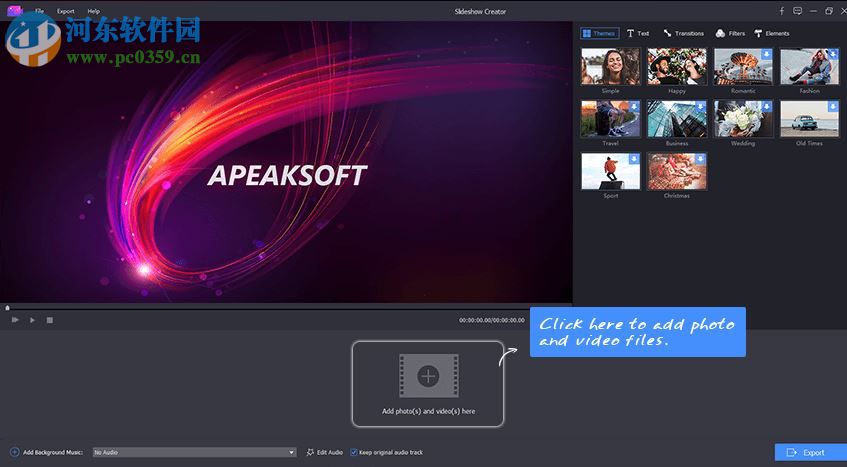Select the Sport theme thumbnail
Viewport: 847px width, 467px height.
[610, 171]
